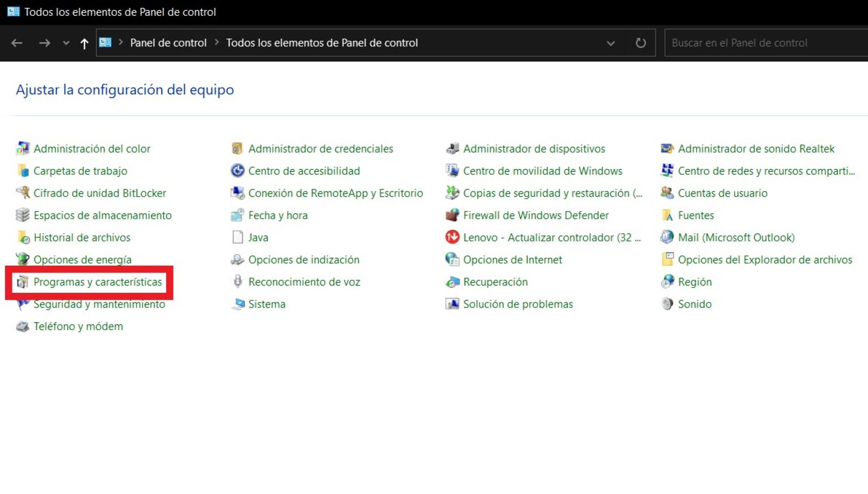The height and width of the screenshot is (494, 868).
Task: Open Cuentas de usuario link
Action: [x=723, y=193]
